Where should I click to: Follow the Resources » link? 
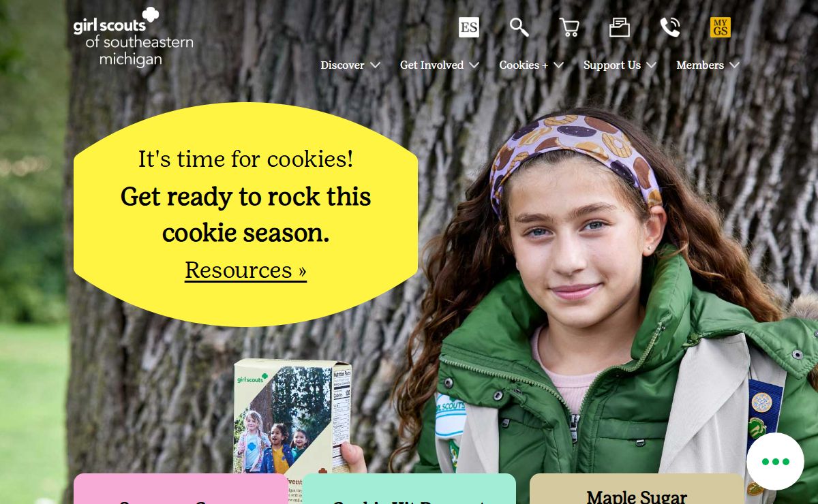[x=245, y=270]
